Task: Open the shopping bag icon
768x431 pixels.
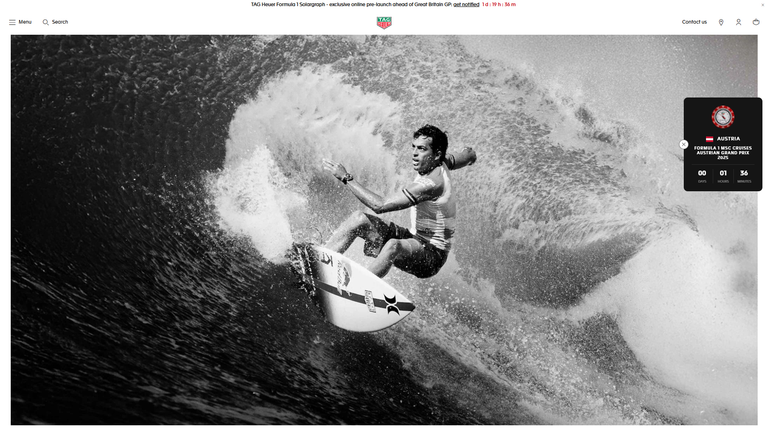Action: (756, 22)
